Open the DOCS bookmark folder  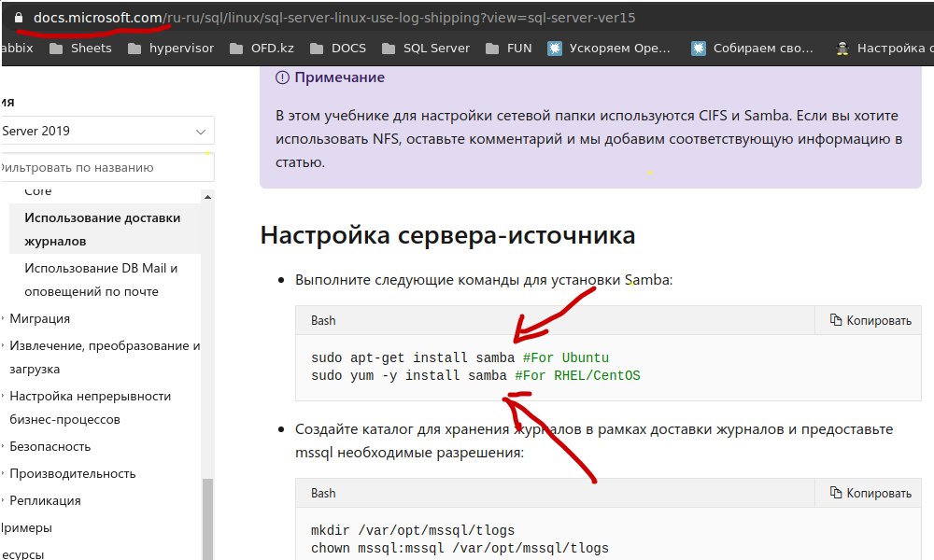coord(338,49)
